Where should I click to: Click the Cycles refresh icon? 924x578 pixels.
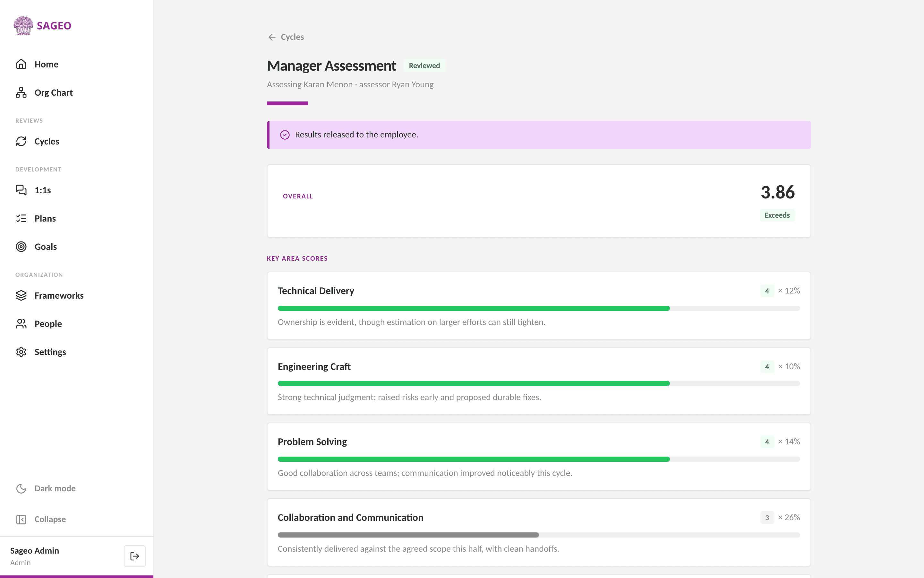click(x=21, y=141)
